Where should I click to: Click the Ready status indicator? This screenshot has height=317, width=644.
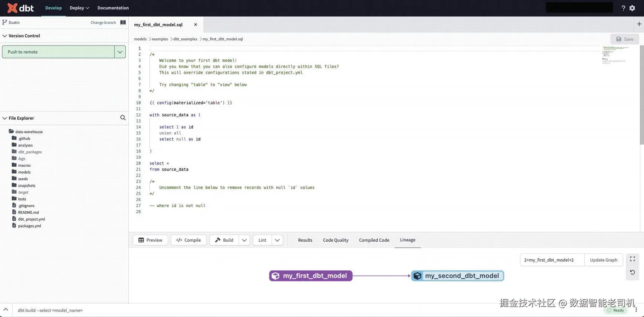[x=615, y=310]
